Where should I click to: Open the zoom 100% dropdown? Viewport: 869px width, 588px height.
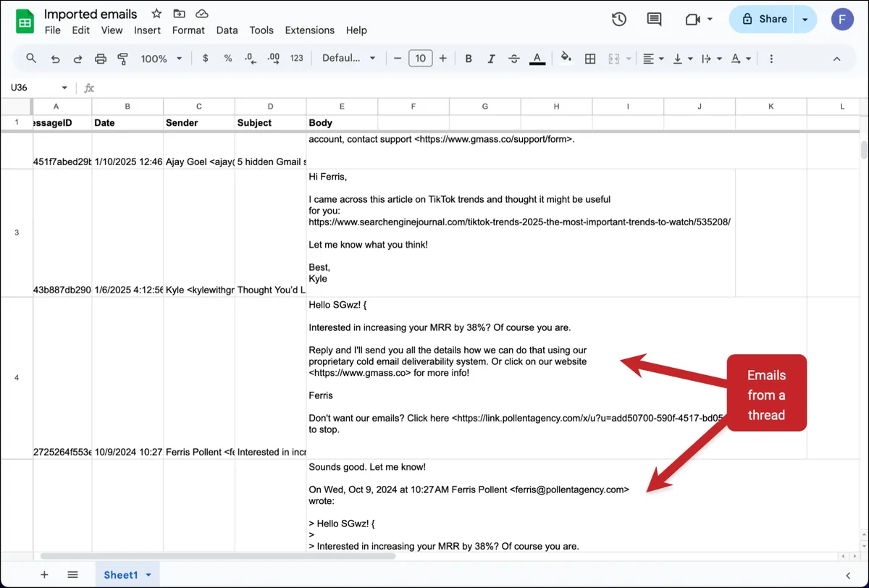coord(161,59)
